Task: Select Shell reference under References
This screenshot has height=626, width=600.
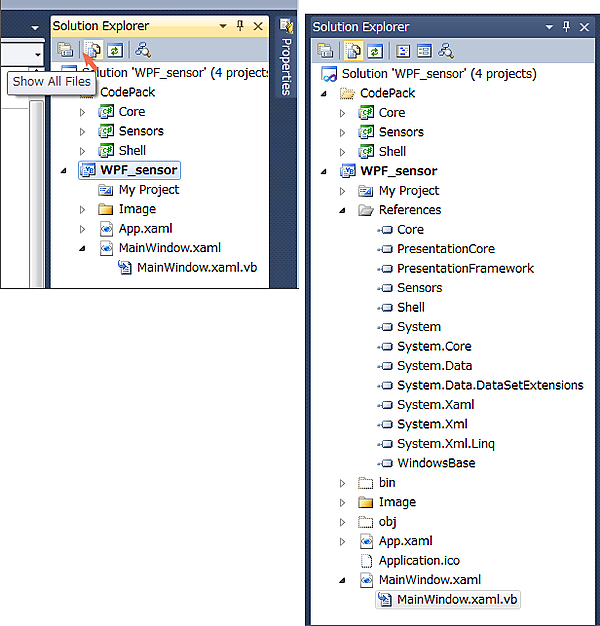Action: (x=411, y=307)
